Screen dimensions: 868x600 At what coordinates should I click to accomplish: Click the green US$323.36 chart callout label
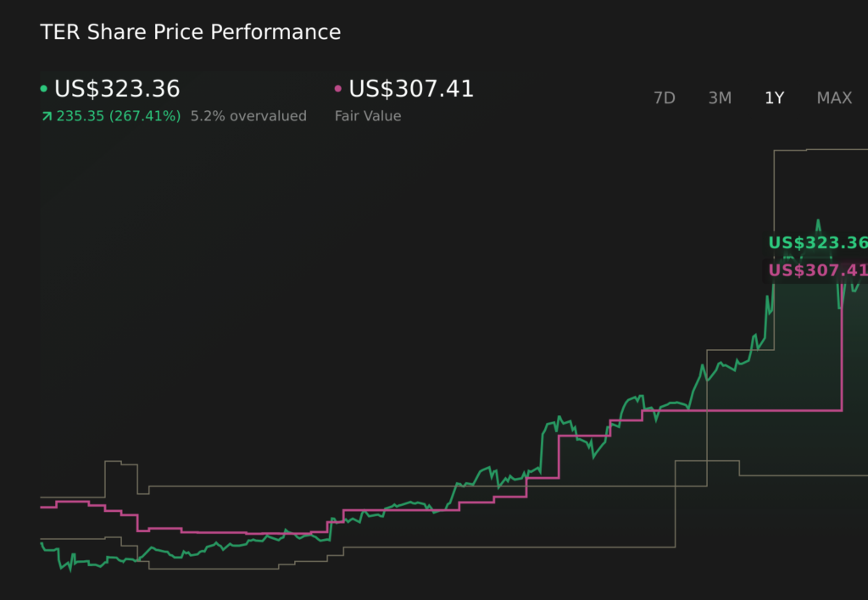816,243
